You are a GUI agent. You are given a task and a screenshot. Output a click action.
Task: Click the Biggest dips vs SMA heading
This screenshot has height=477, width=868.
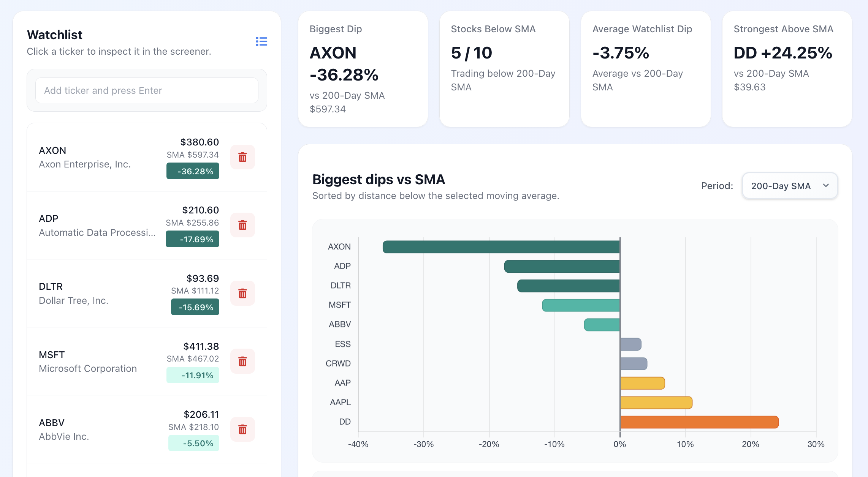379,179
